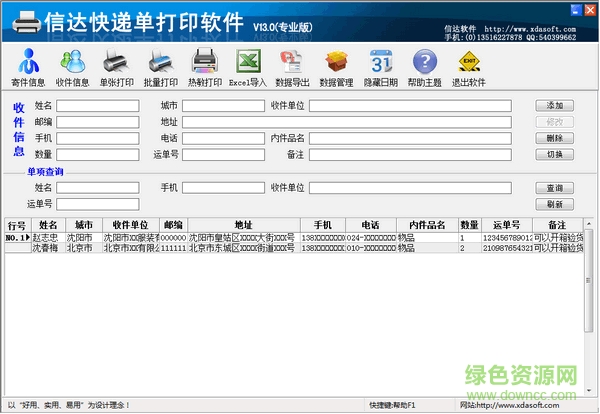Open the 帮助主题 help topics icon
This screenshot has width=600, height=414.
425,67
